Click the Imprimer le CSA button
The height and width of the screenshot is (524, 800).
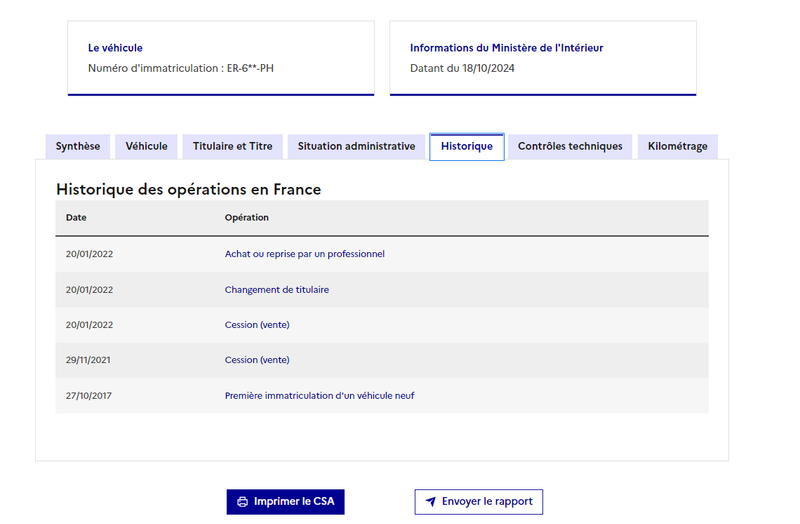pos(286,502)
